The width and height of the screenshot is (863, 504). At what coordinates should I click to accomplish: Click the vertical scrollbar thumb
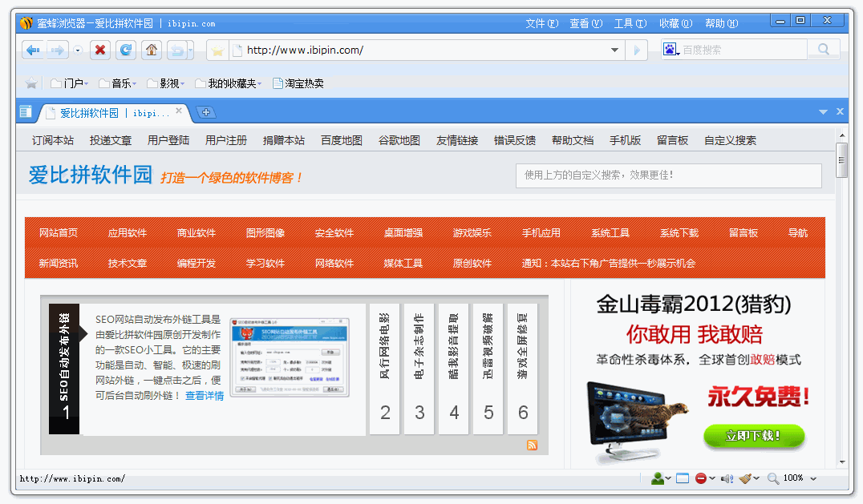(x=841, y=160)
